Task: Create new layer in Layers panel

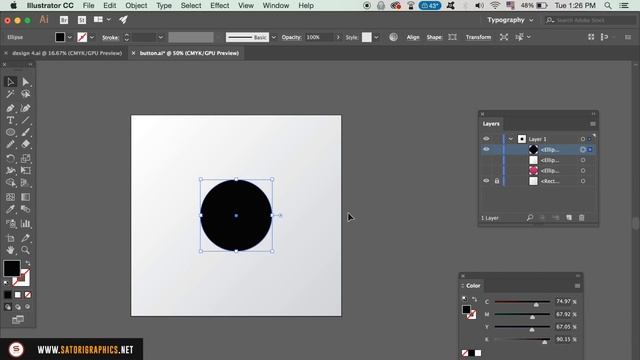Action: (x=569, y=218)
